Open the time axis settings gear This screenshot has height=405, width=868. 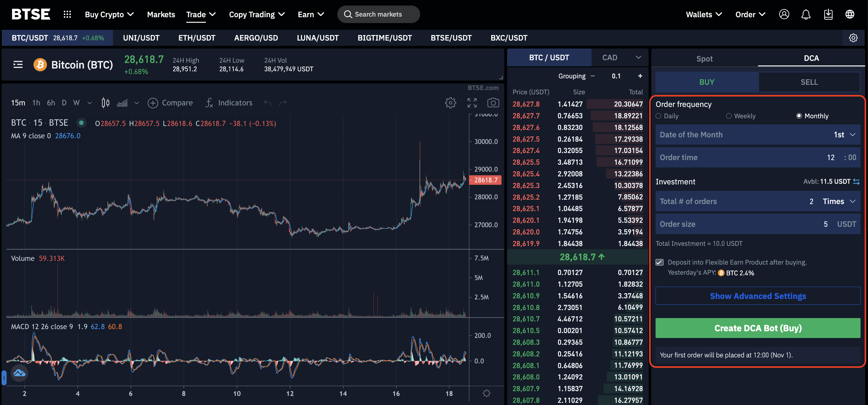pyautogui.click(x=486, y=393)
